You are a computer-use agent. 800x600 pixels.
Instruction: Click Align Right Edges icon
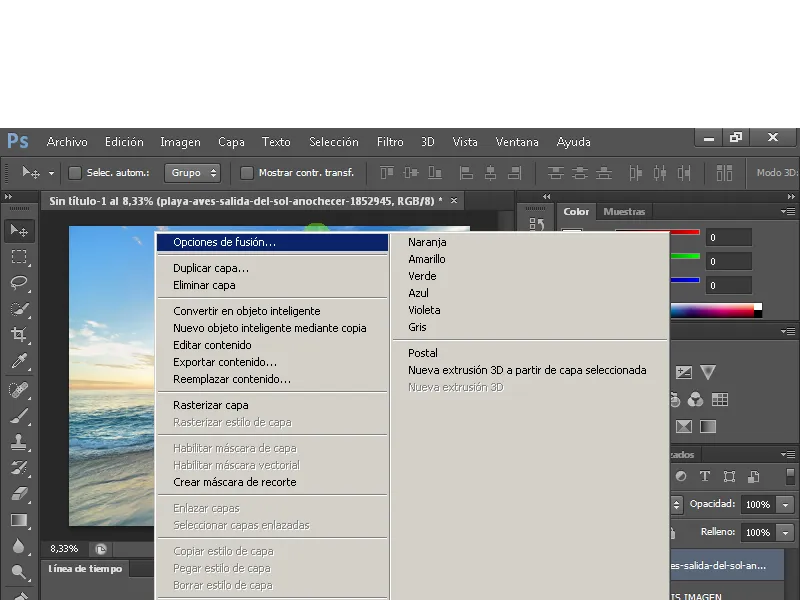coord(514,173)
